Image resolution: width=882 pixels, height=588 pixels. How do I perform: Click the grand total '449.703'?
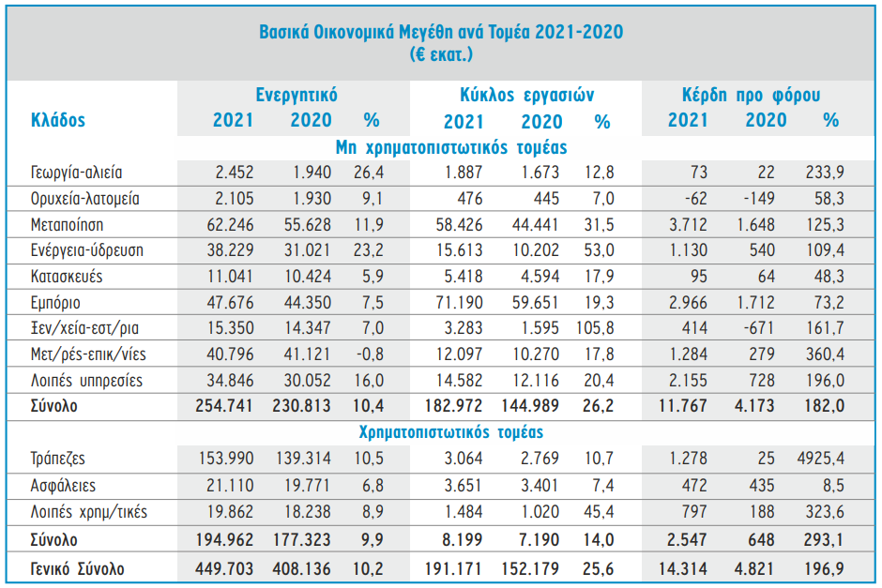(224, 568)
